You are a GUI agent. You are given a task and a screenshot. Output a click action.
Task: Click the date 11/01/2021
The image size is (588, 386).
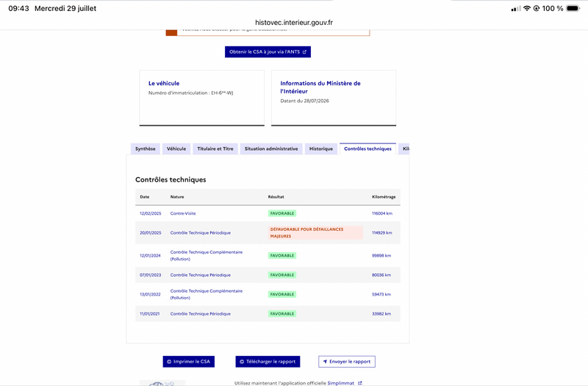150,314
